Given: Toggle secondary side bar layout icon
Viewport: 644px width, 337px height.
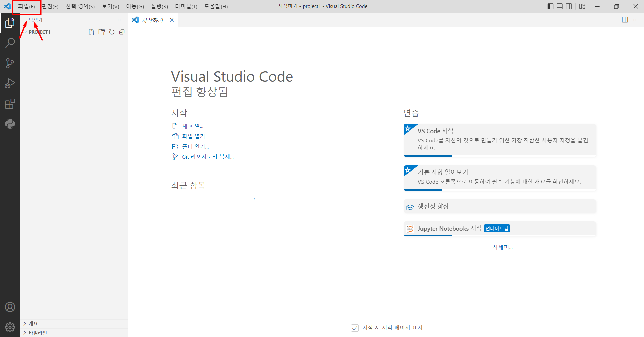Looking at the screenshot, I should [569, 6].
